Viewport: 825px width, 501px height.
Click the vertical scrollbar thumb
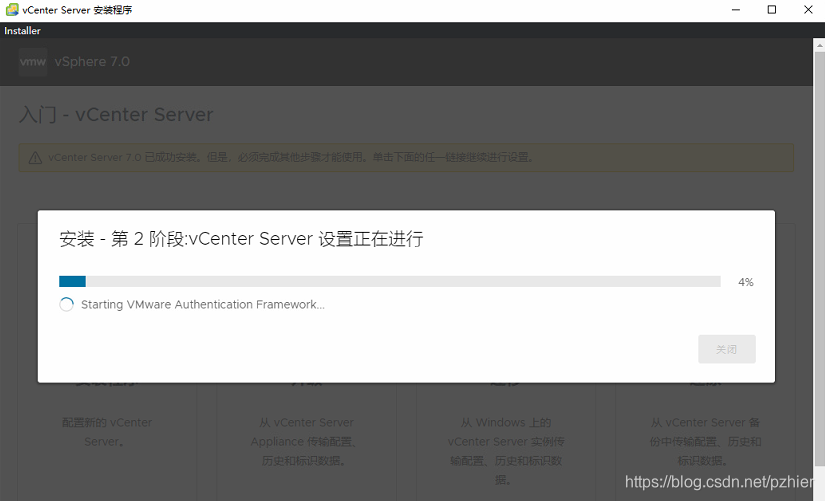(819, 259)
